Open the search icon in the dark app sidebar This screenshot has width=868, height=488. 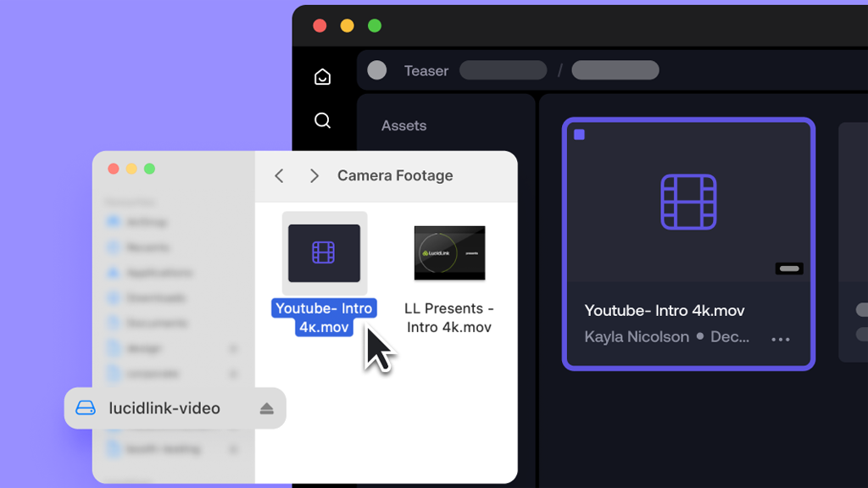[x=322, y=120]
